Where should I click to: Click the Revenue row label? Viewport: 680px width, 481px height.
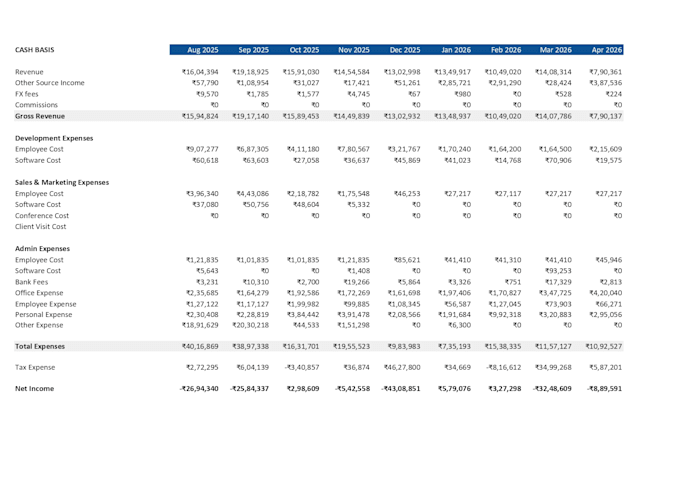[29, 72]
